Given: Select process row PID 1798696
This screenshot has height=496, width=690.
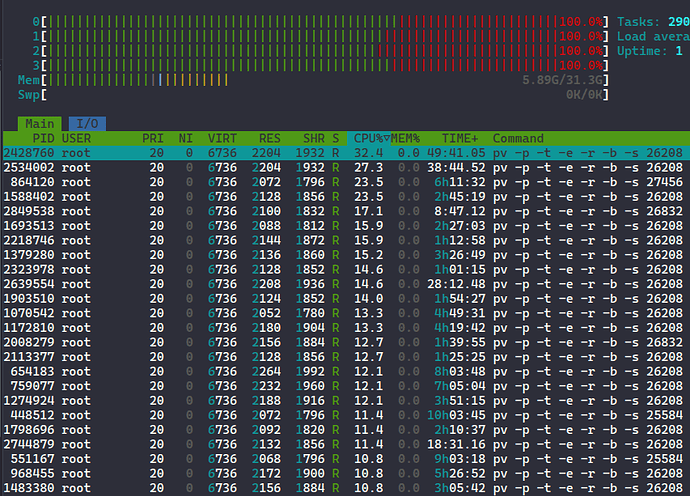Looking at the screenshot, I should tap(346, 429).
